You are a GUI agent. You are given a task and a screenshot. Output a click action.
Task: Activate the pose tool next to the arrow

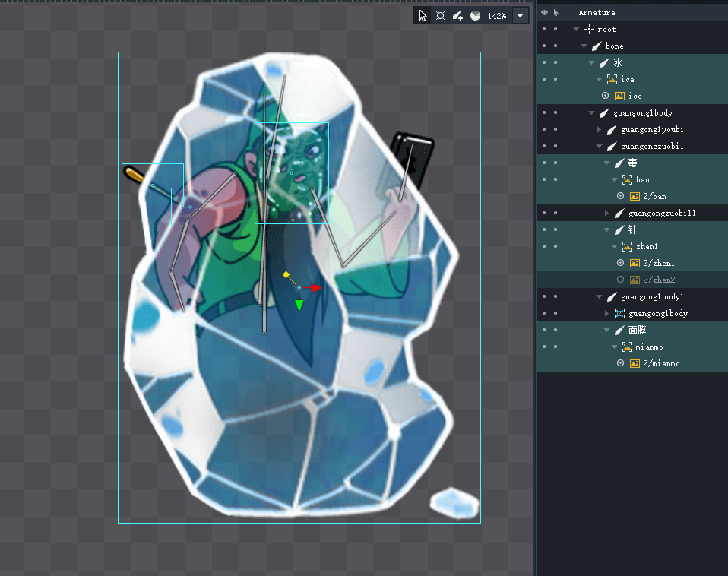point(440,16)
